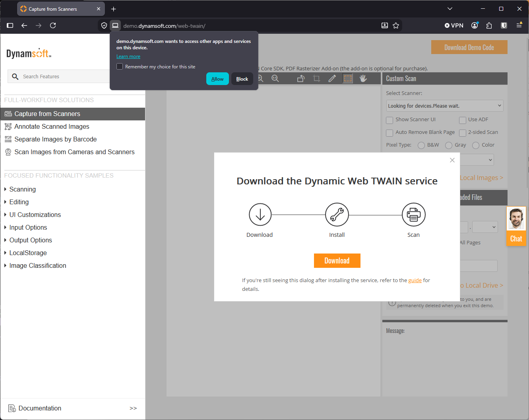Screen dimensions: 529x420
Task: Select Gray pixel type radio
Action: tap(449, 145)
